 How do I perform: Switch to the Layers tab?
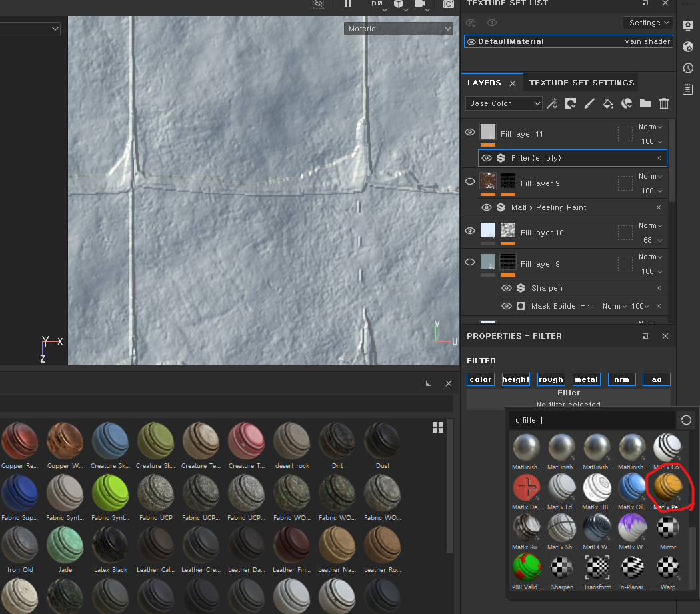click(484, 83)
